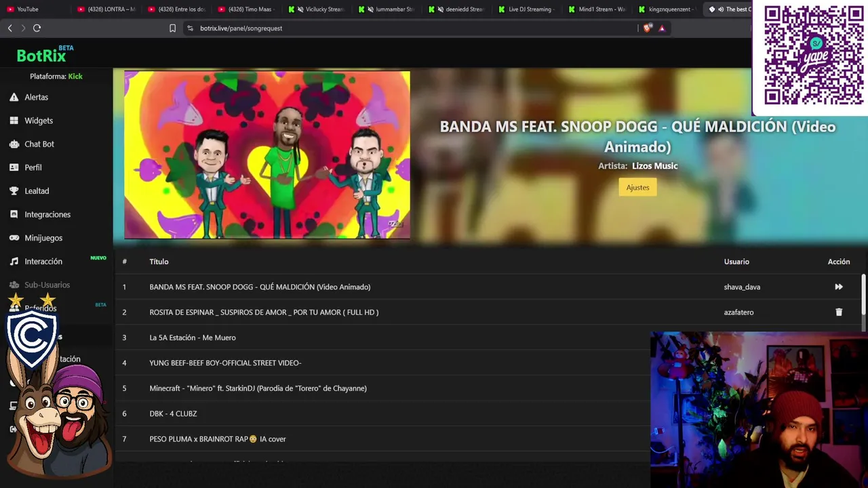The image size is (868, 488).
Task: Reload the page with the refresh icon
Action: coord(37,28)
